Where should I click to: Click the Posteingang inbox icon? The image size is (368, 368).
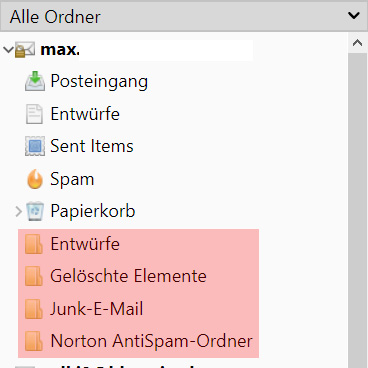point(35,81)
